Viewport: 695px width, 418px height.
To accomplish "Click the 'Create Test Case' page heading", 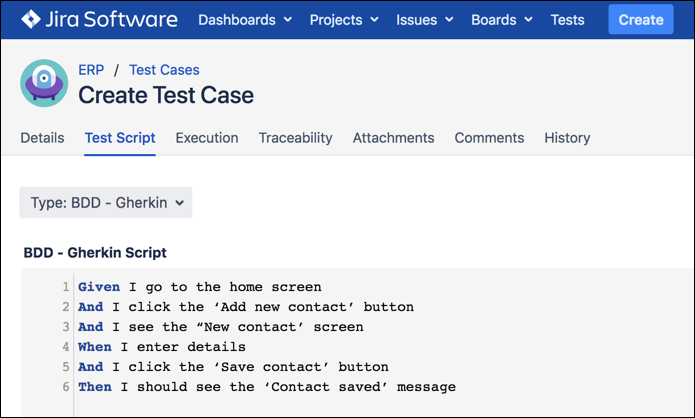I will (166, 95).
